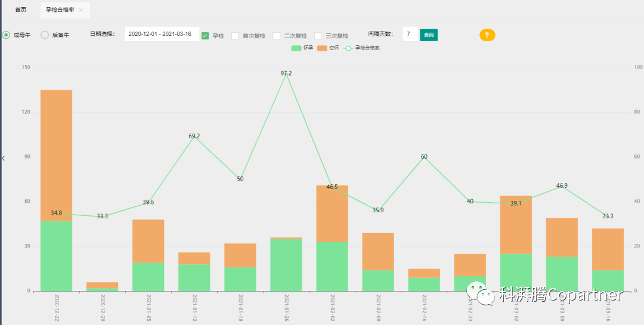
Task: Switch to the 首页 tab
Action: [20, 10]
